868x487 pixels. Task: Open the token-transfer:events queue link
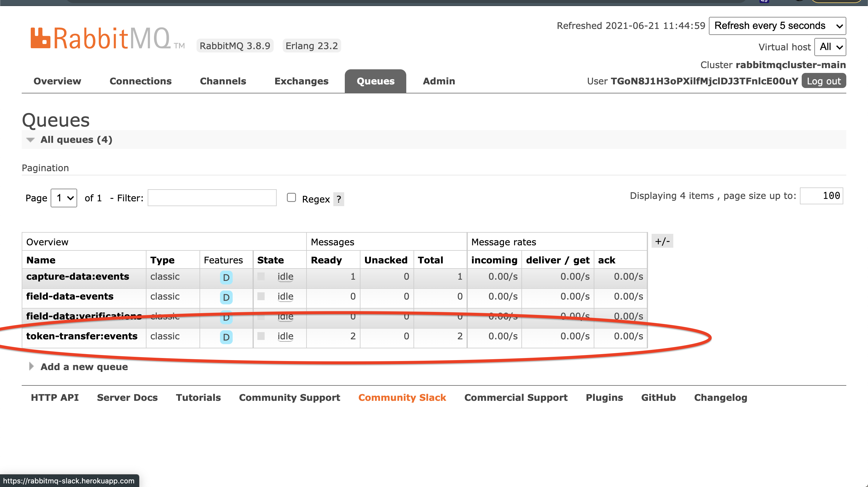82,336
